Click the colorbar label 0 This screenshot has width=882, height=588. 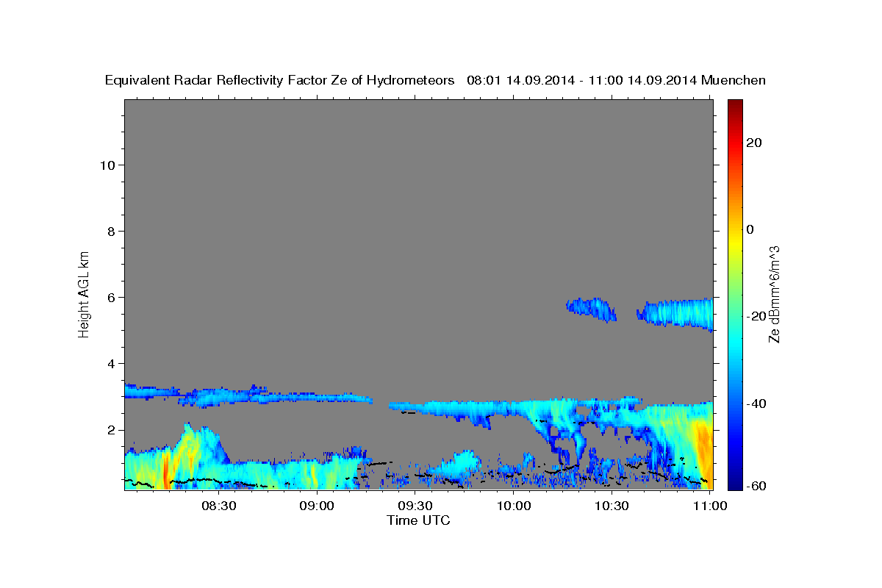tap(750, 229)
